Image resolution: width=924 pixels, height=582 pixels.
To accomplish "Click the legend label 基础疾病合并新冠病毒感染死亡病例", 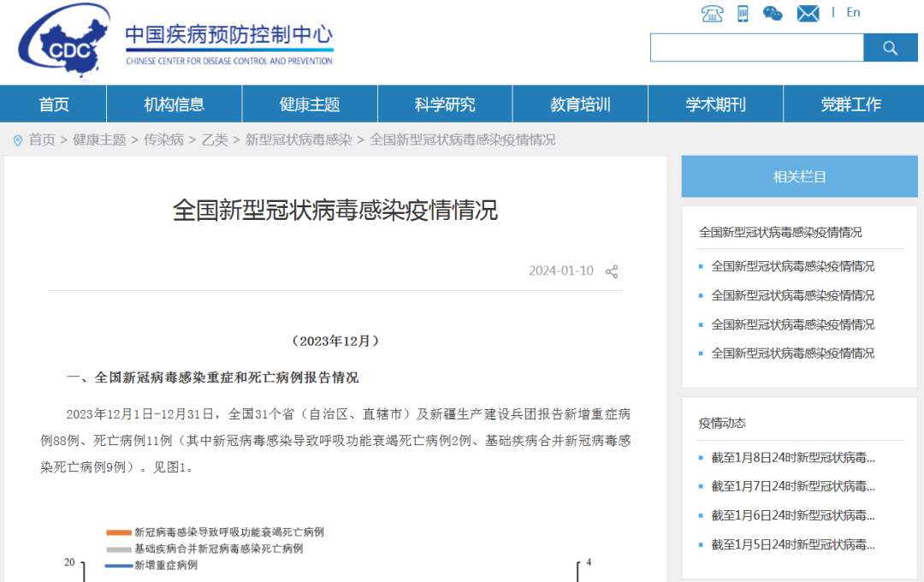I will tap(219, 549).
